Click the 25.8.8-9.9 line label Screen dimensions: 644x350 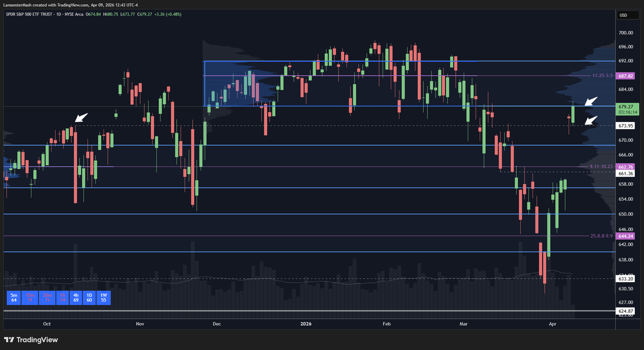tap(602, 236)
